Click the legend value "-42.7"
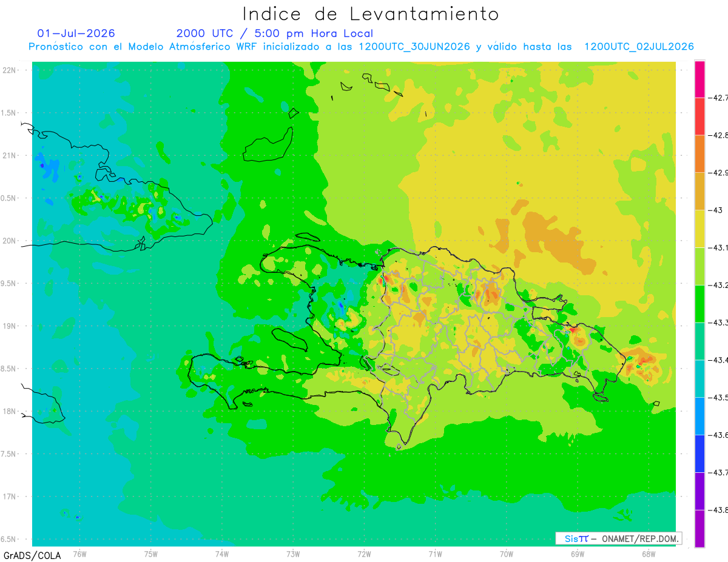 coord(720,98)
